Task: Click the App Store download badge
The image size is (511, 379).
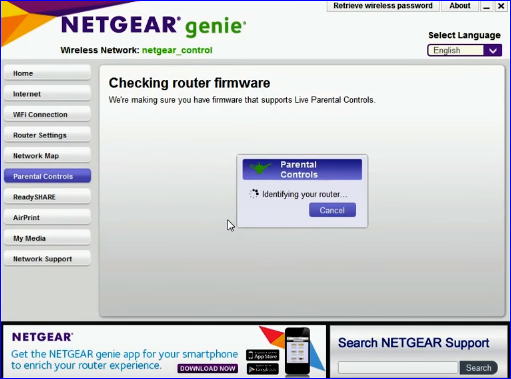Action: tap(263, 355)
